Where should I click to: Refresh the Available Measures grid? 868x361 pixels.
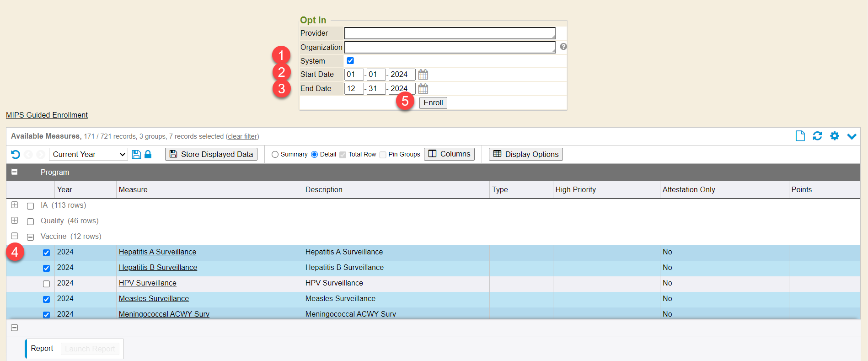click(817, 136)
